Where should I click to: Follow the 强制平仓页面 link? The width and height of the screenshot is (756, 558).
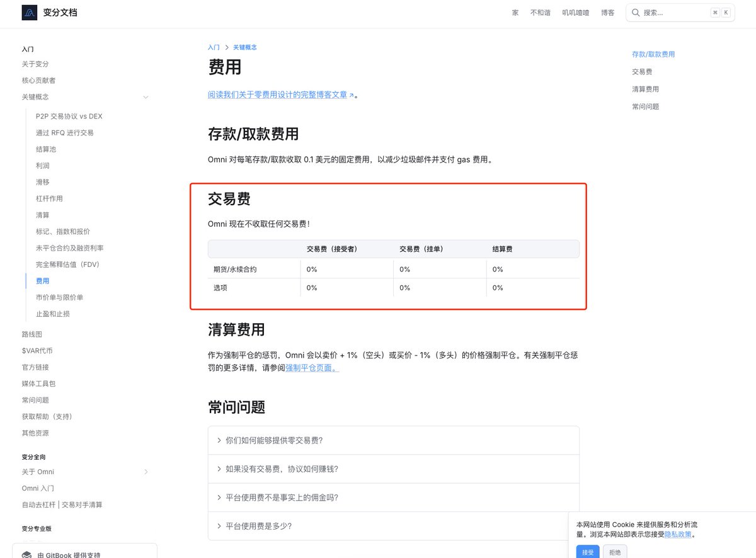click(312, 368)
